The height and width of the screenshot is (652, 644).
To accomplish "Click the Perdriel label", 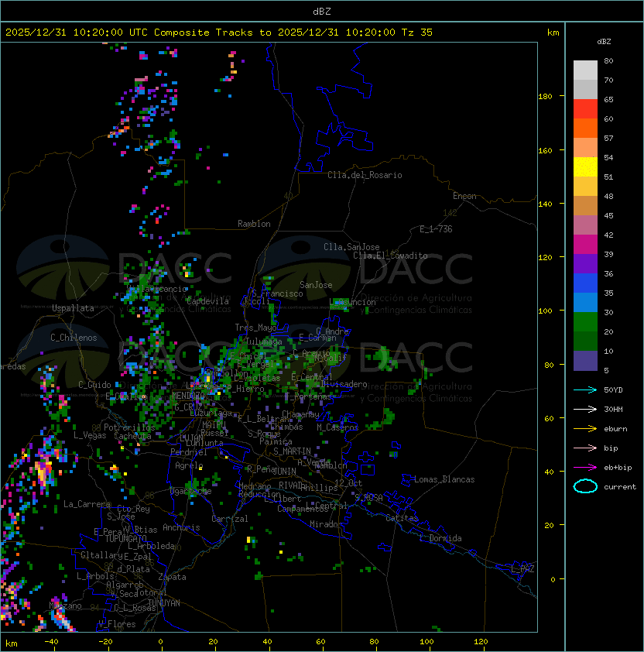I will coord(188,451).
